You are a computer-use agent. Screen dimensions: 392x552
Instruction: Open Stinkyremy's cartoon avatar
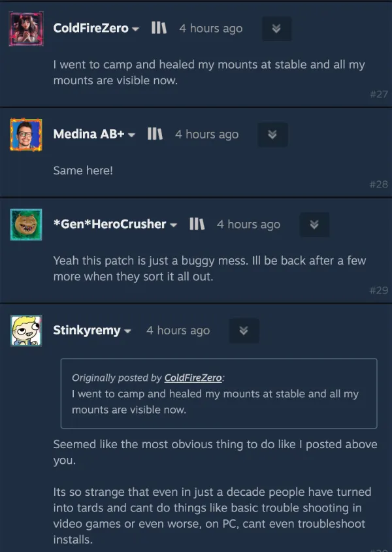[x=26, y=331]
